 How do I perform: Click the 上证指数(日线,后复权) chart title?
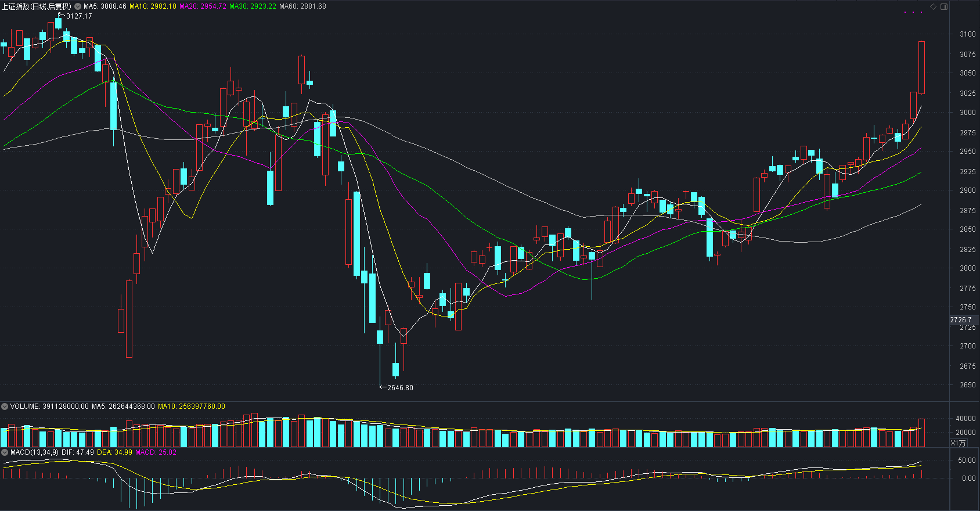click(x=36, y=6)
